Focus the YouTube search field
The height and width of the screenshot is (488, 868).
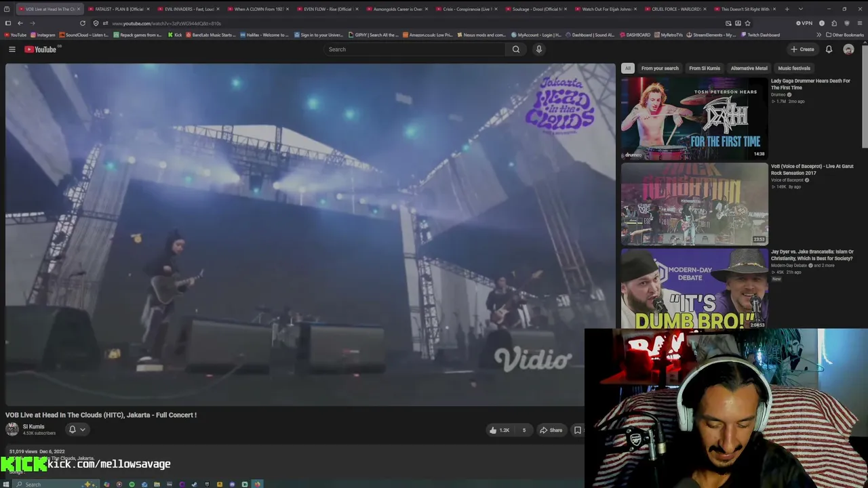click(x=414, y=49)
